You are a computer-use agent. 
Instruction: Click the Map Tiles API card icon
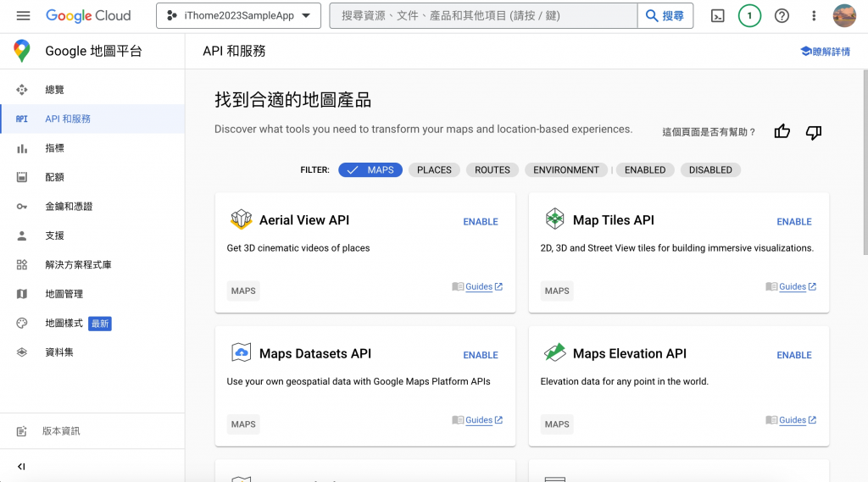[554, 219]
